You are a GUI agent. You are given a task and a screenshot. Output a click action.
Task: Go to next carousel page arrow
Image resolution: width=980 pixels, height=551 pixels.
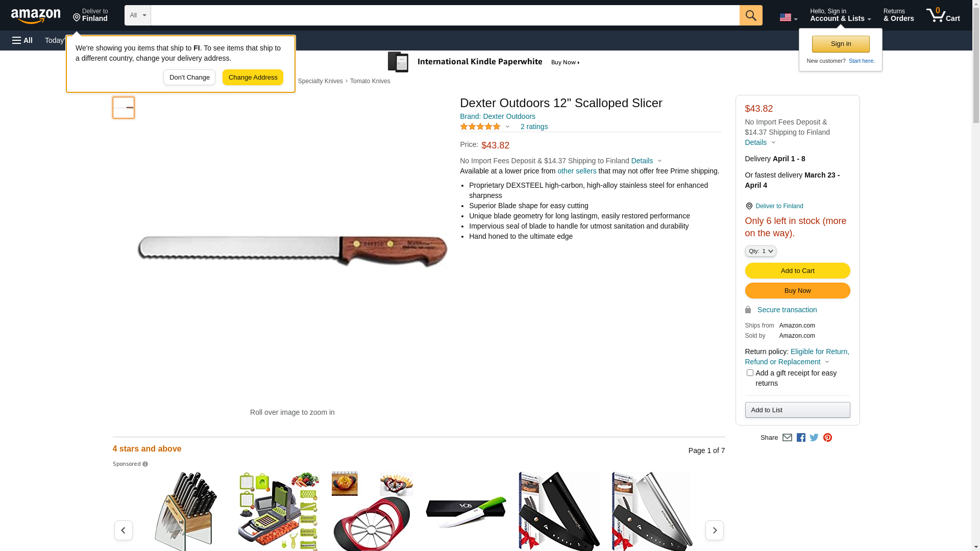click(x=714, y=530)
